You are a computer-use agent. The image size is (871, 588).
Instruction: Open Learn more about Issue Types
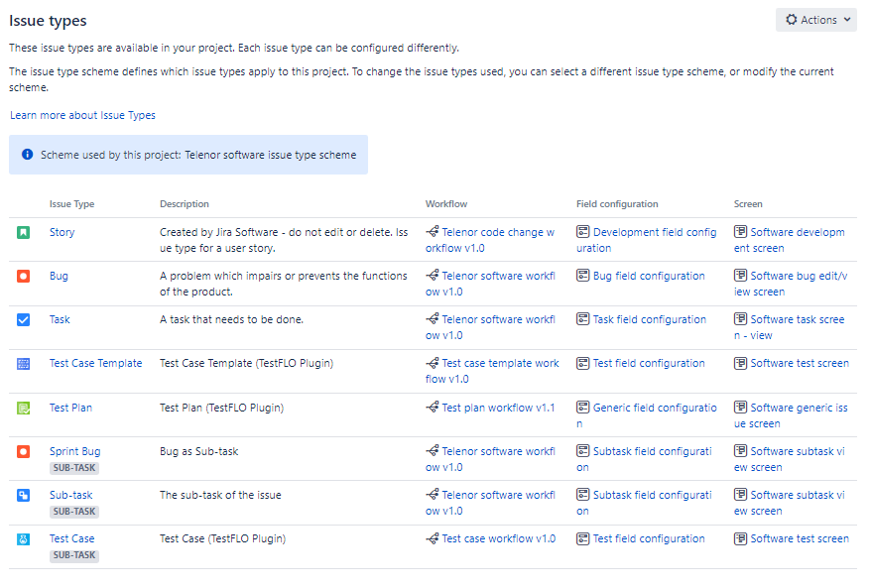(x=82, y=115)
